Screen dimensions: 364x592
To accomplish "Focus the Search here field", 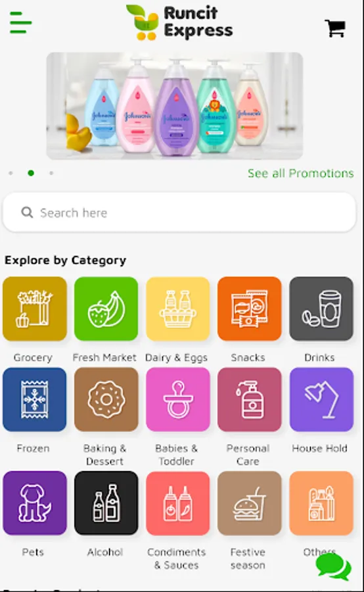I will pyautogui.click(x=179, y=212).
